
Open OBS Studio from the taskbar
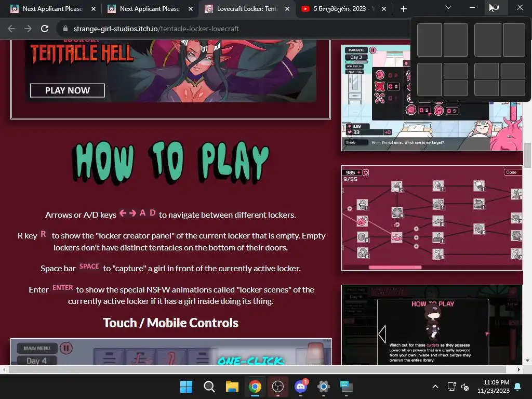pos(278,387)
